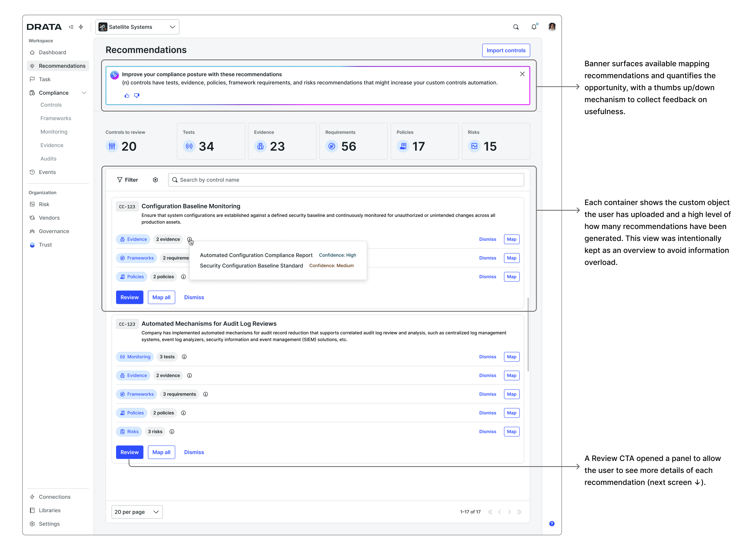Click info icon beside 2 policies in Audit Log Reviews

point(183,413)
